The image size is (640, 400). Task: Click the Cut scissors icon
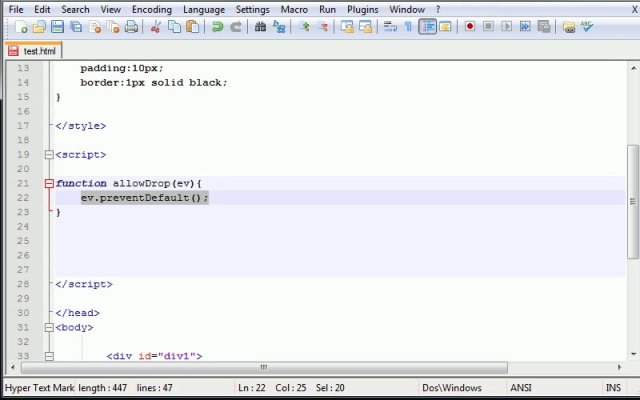tap(156, 27)
